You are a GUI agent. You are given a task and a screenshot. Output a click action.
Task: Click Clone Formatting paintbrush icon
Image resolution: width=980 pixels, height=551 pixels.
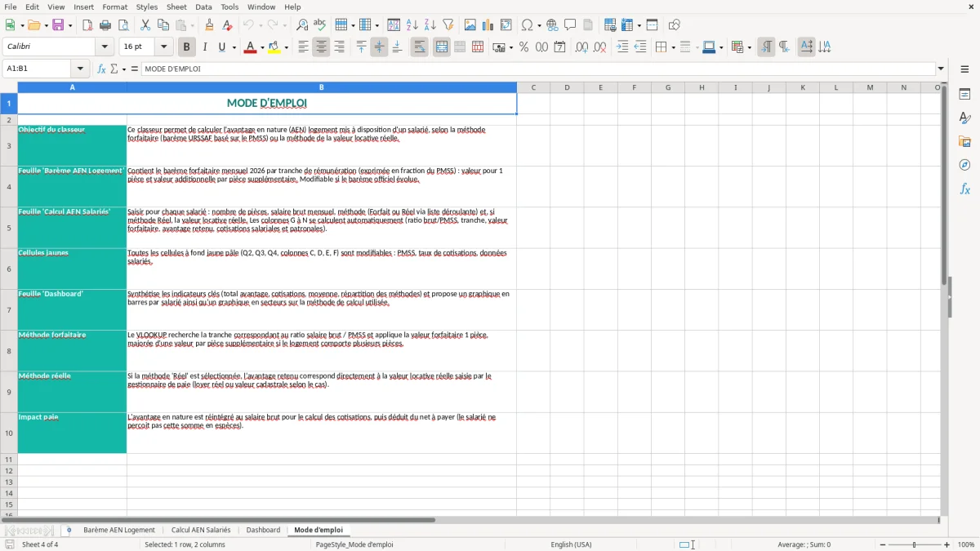point(210,25)
